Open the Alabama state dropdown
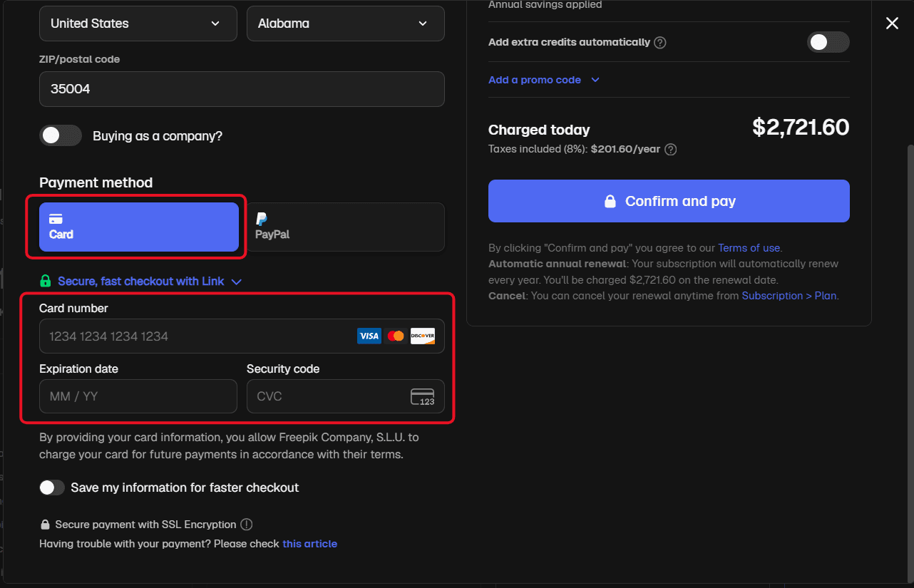Screen dimensions: 914x588 click(345, 24)
